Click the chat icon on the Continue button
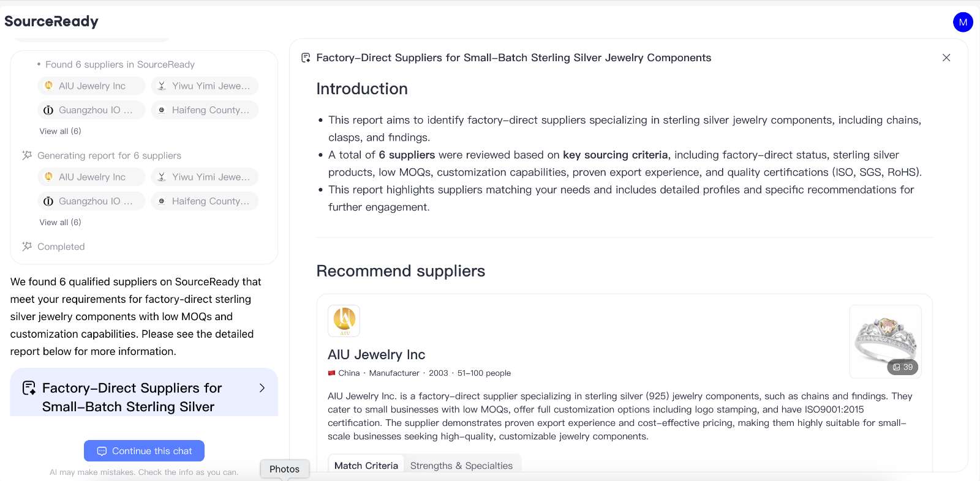 point(102,451)
